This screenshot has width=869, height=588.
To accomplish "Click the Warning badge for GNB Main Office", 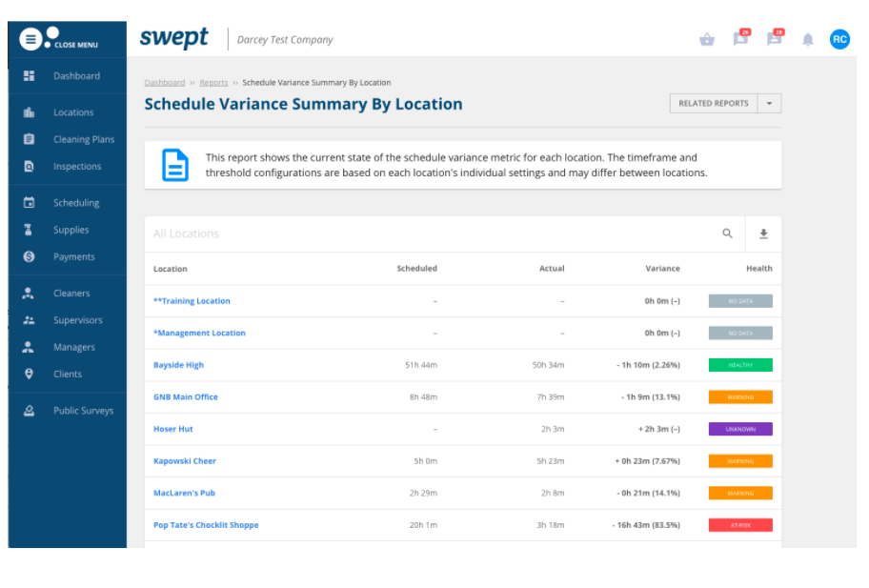I will click(740, 397).
